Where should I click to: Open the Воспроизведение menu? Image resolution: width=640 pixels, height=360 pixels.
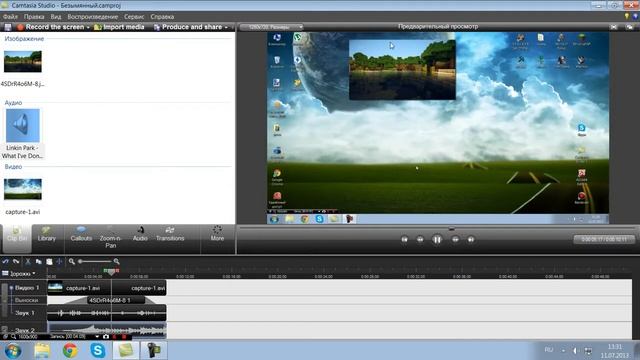tap(93, 17)
